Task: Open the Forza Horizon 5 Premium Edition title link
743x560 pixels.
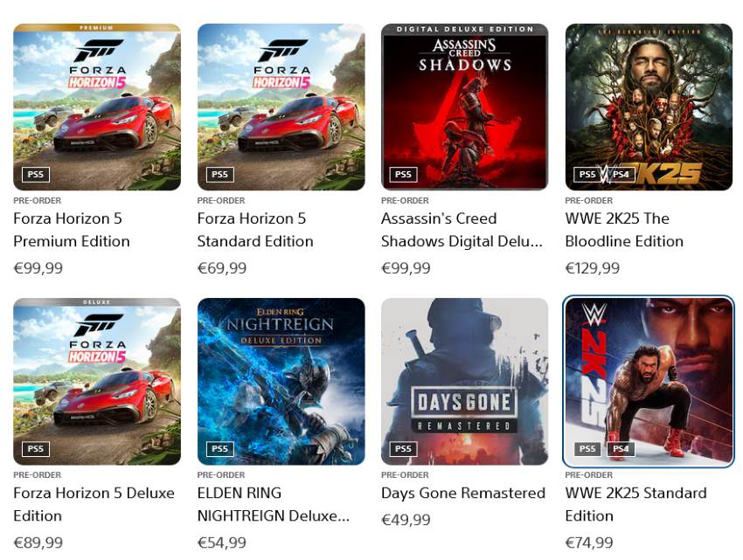Action: tap(72, 230)
